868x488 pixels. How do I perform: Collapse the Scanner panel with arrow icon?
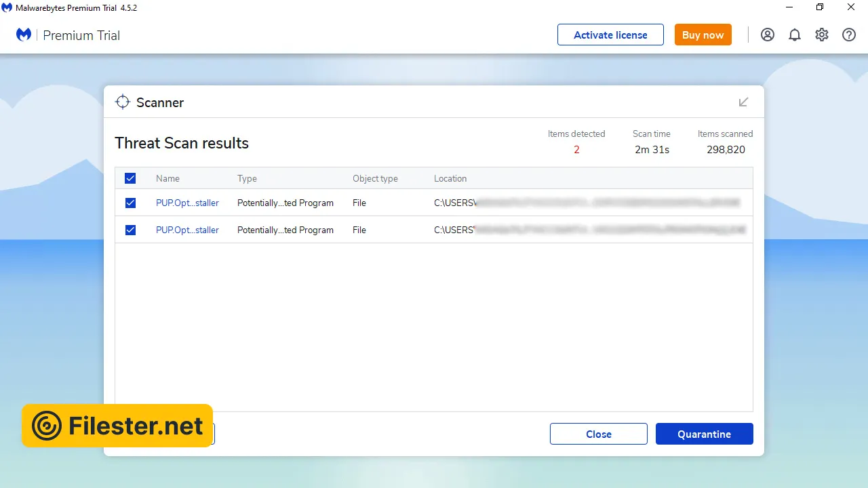pyautogui.click(x=743, y=102)
